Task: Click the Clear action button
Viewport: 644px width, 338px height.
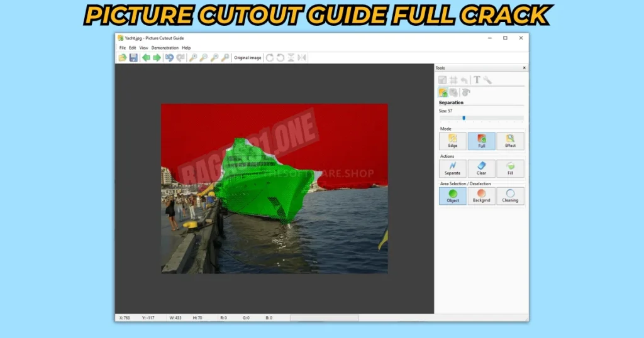Action: (481, 168)
